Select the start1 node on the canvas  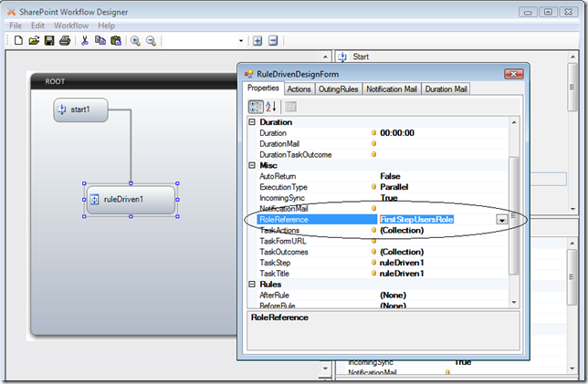coord(80,109)
